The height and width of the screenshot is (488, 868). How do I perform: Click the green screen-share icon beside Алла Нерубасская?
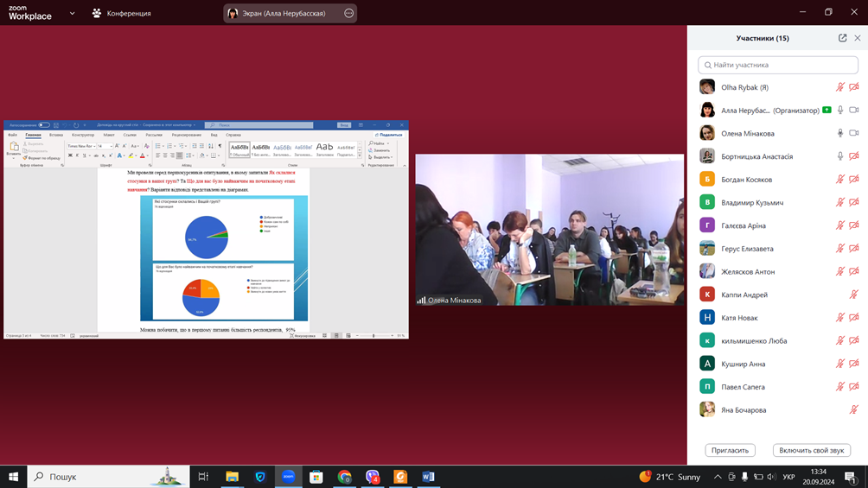point(827,111)
